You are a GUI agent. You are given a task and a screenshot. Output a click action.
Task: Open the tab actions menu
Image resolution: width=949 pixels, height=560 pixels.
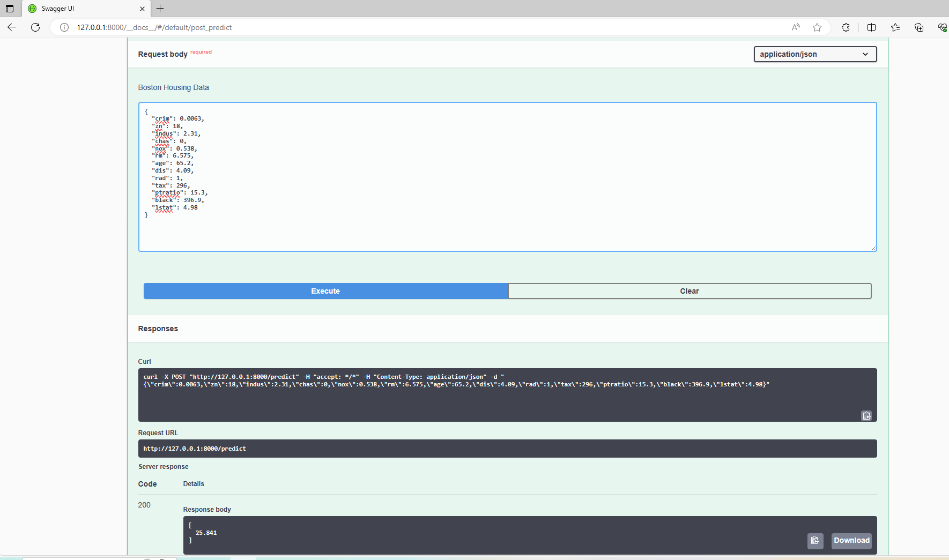coord(10,9)
